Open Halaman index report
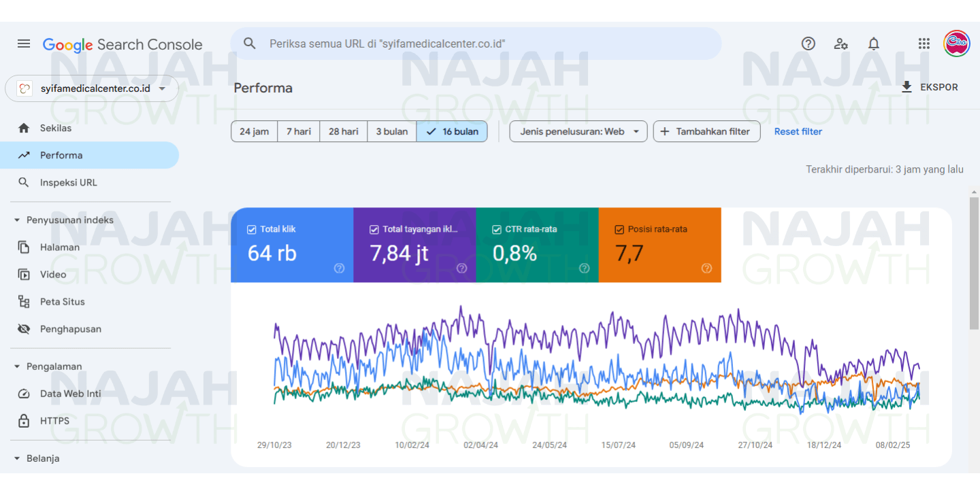The image size is (980, 495). pos(89,247)
